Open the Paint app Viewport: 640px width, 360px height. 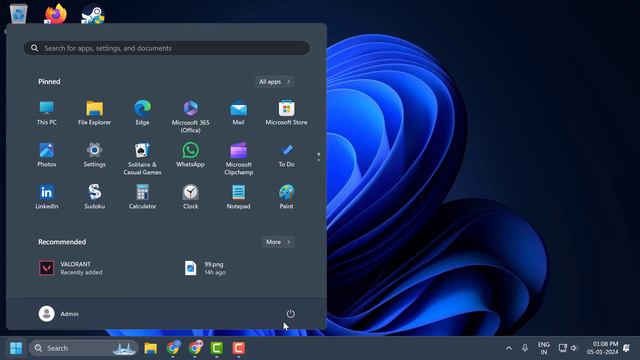(x=286, y=197)
